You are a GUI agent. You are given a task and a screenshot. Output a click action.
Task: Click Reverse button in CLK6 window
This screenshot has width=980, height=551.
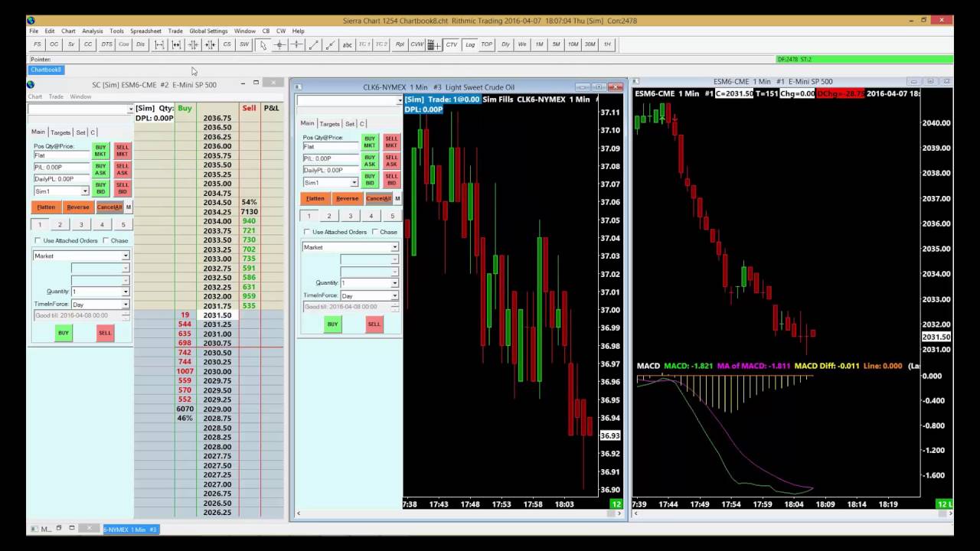[x=347, y=198]
